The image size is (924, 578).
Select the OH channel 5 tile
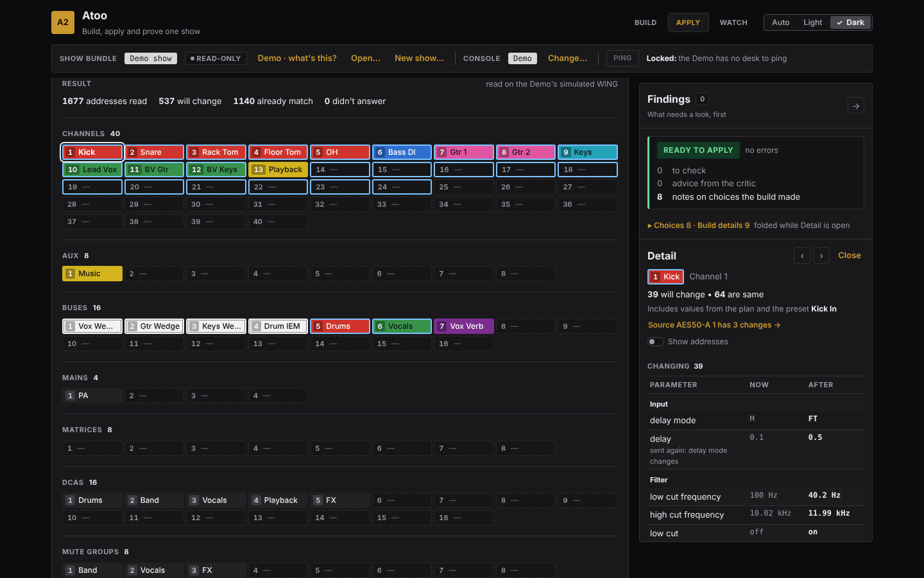pyautogui.click(x=340, y=152)
